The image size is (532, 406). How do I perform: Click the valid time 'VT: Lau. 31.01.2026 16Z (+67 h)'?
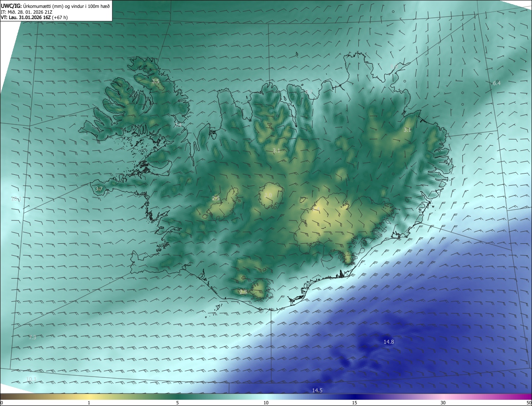[x=34, y=17]
